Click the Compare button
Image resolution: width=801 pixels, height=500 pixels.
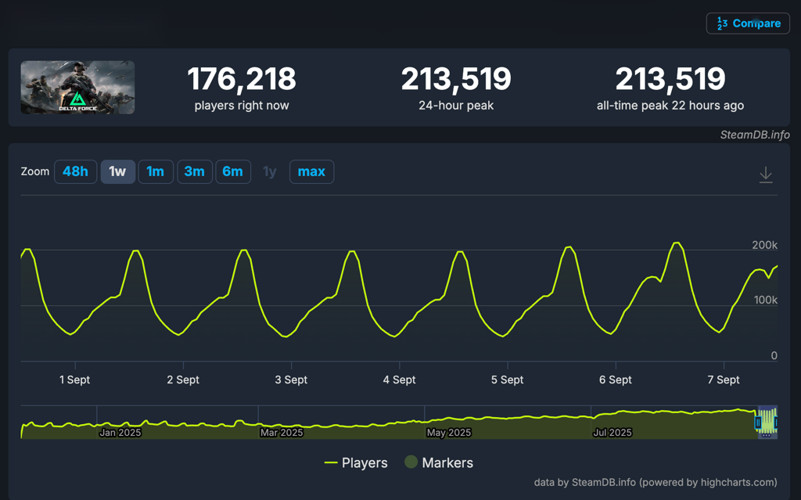[x=747, y=23]
